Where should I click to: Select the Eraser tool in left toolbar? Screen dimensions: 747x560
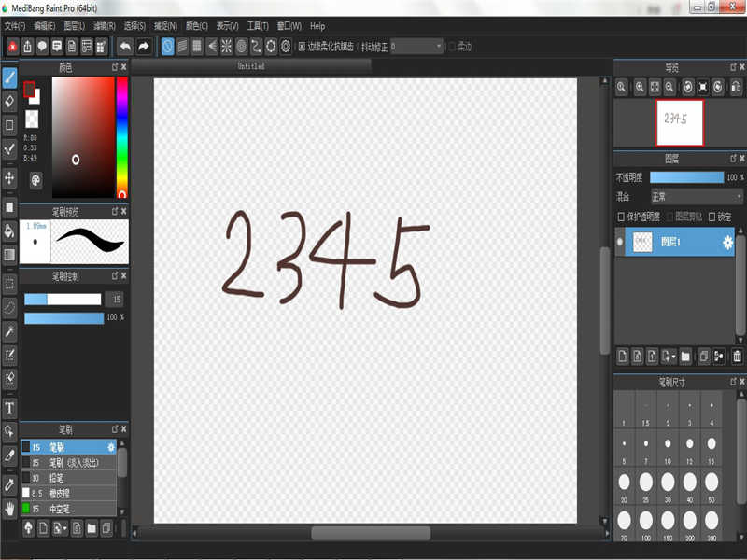coord(9,101)
